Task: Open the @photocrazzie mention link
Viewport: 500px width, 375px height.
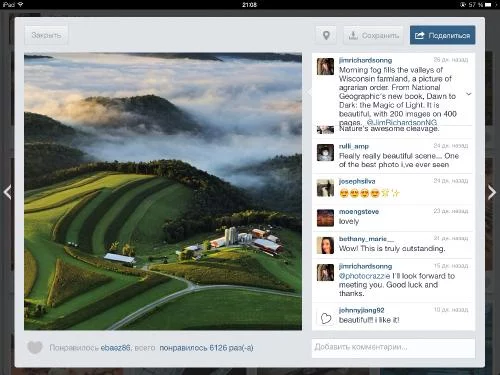Action: coord(364,276)
